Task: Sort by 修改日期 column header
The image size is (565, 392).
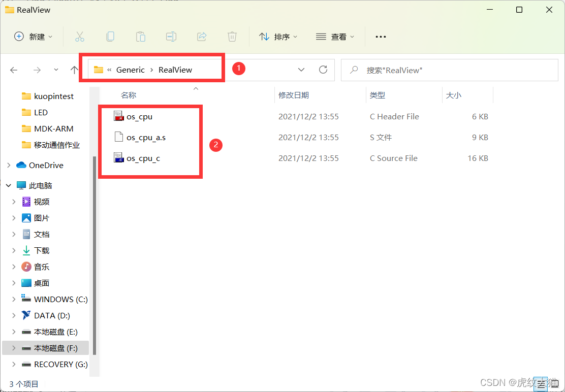Action: pyautogui.click(x=294, y=95)
